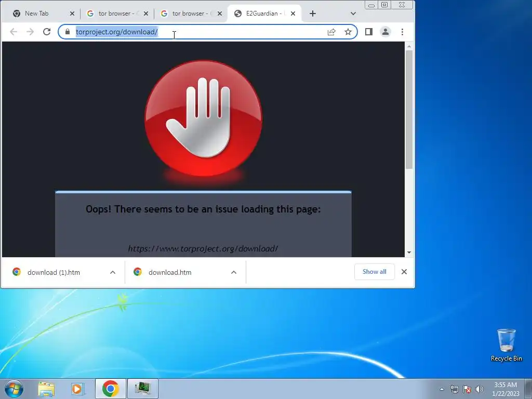Open the monitor utility taskbar icon
The height and width of the screenshot is (399, 532).
tap(142, 389)
